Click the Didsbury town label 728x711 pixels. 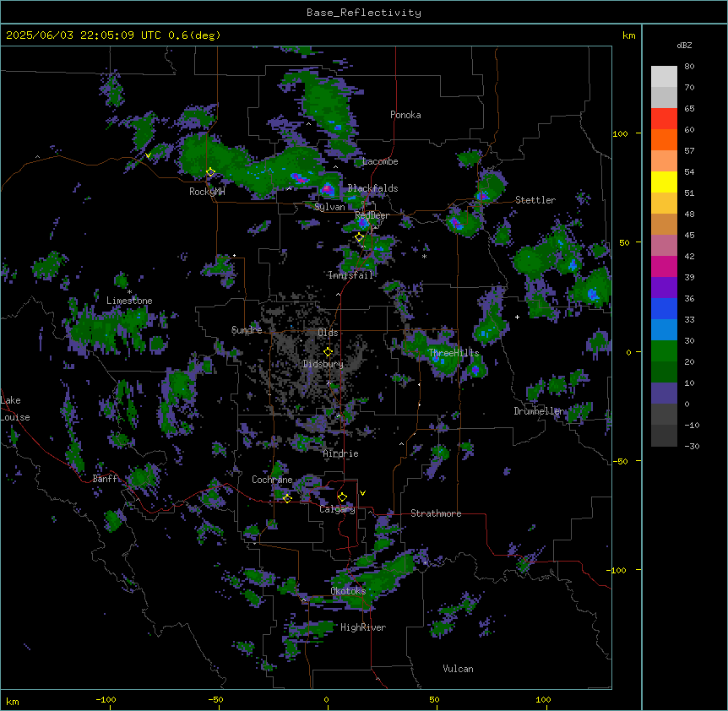coord(323,364)
